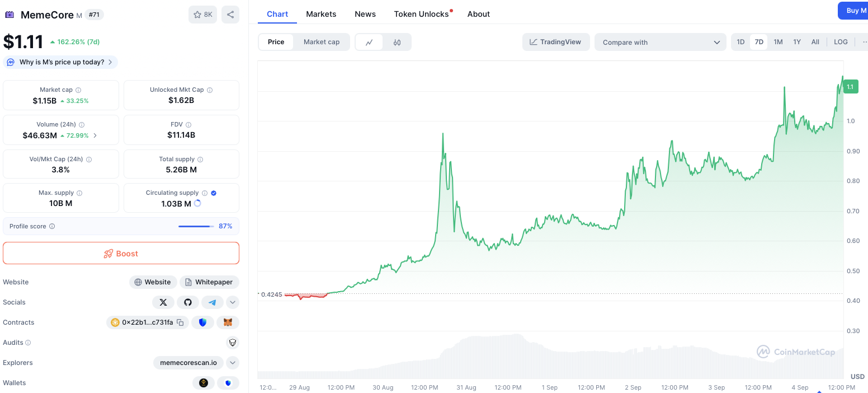Click the Unlocked Mkt Cap info icon
This screenshot has width=868, height=393.
(x=210, y=90)
